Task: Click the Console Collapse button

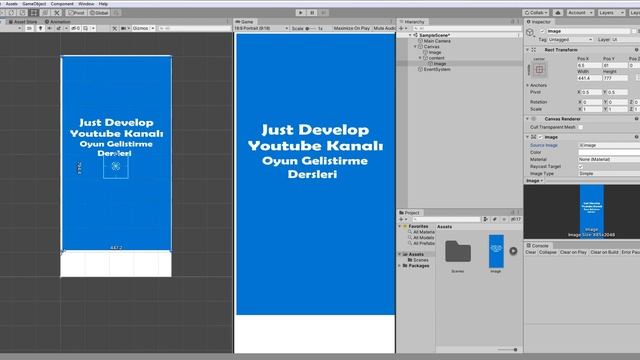Action: click(x=547, y=252)
